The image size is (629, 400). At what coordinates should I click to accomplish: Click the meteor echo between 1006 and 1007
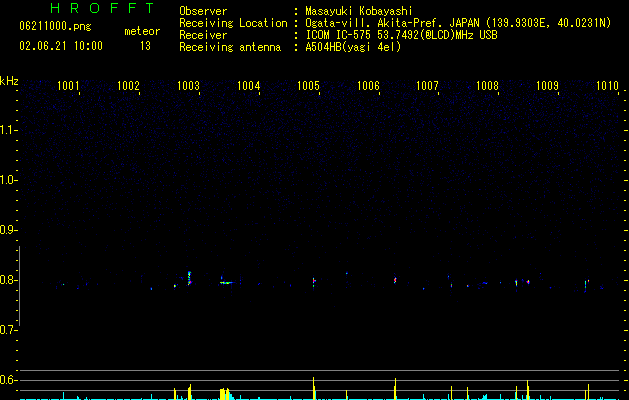point(395,280)
